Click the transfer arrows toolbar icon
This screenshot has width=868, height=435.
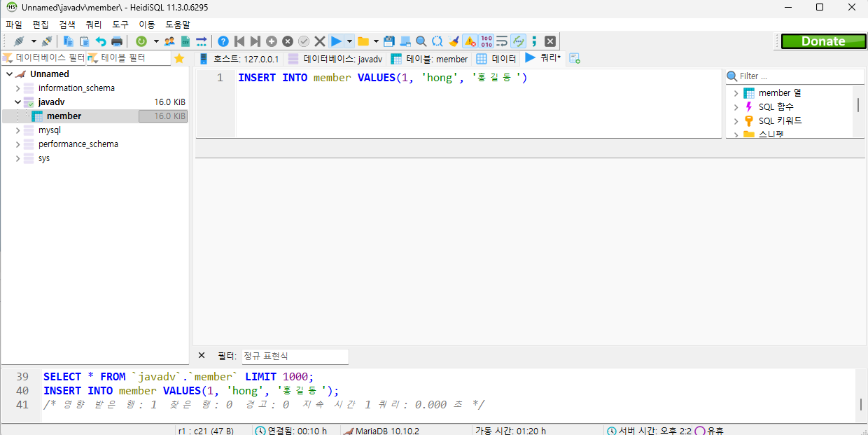pos(202,41)
